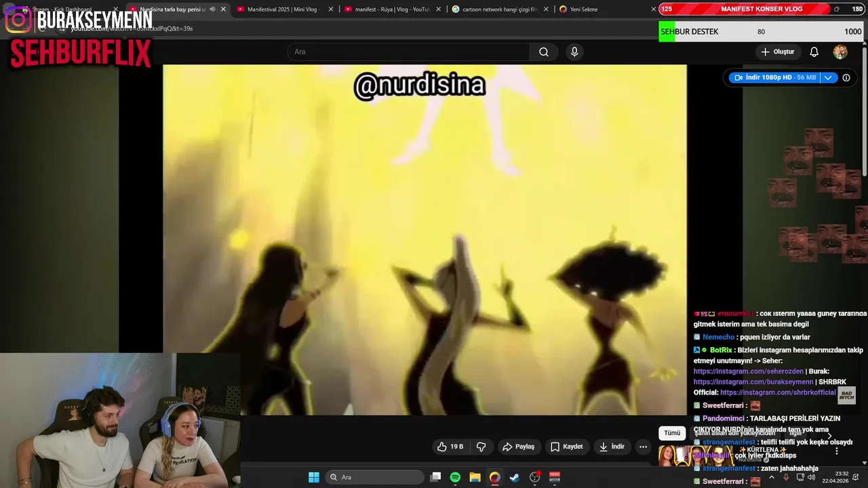
Task: Focus the YouTube Ara search field
Action: pos(409,52)
